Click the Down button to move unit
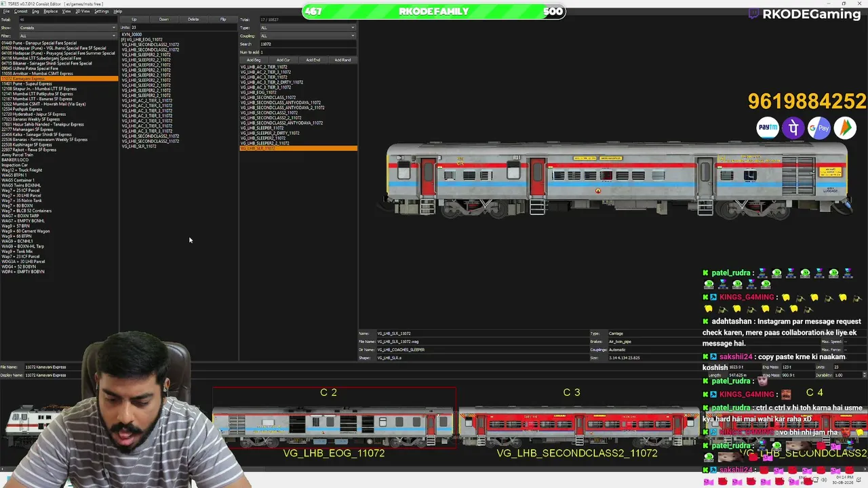Image resolution: width=868 pixels, height=488 pixels. click(x=164, y=20)
